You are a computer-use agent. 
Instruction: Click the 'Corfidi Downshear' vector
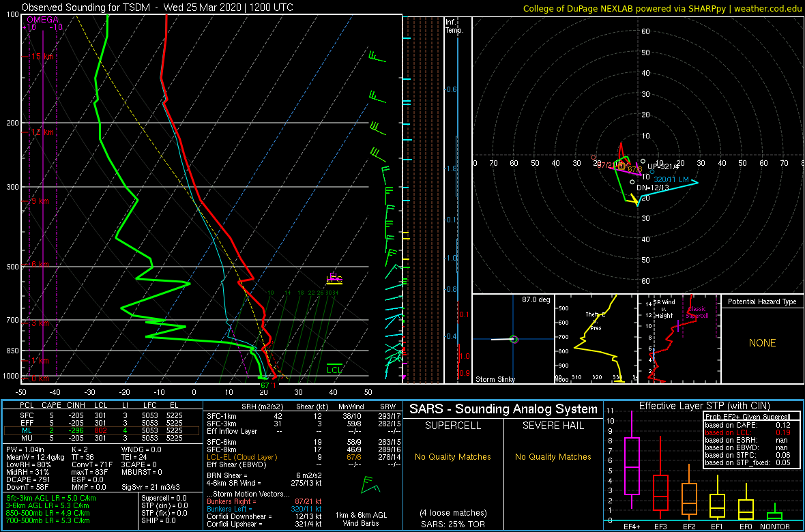264,516
